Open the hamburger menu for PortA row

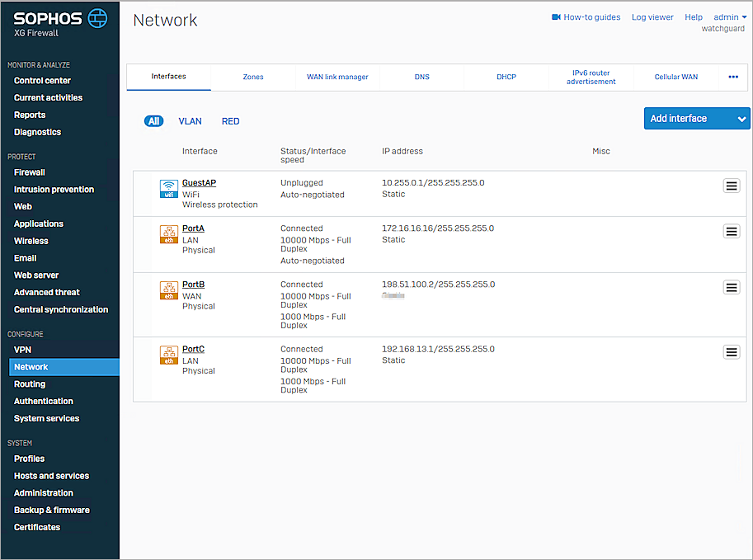click(731, 232)
